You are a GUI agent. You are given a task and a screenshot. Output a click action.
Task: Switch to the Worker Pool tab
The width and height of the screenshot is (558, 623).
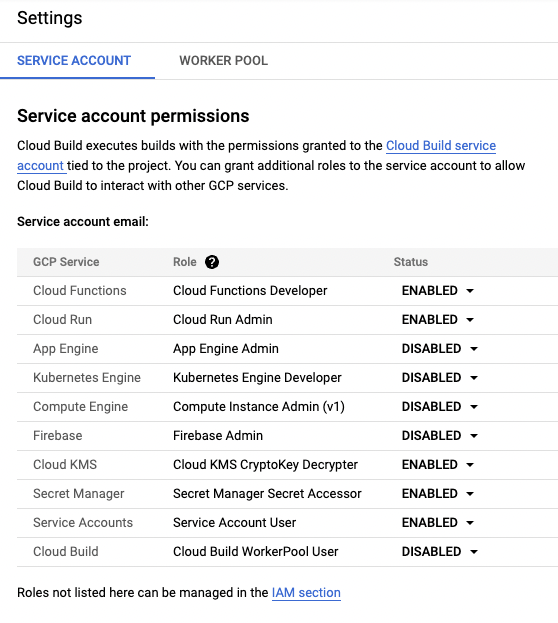(223, 60)
